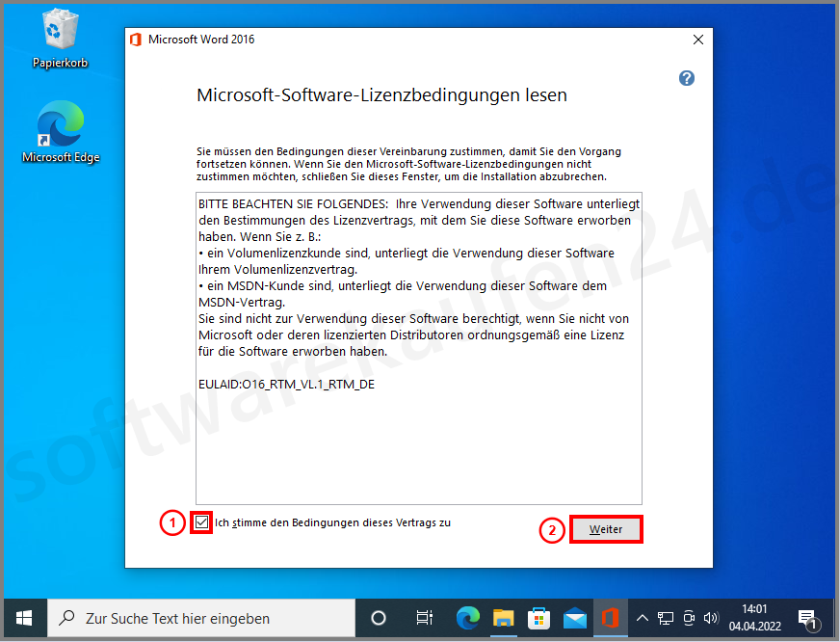
Task: Click the Weiter button to continue installation
Action: pyautogui.click(x=606, y=528)
